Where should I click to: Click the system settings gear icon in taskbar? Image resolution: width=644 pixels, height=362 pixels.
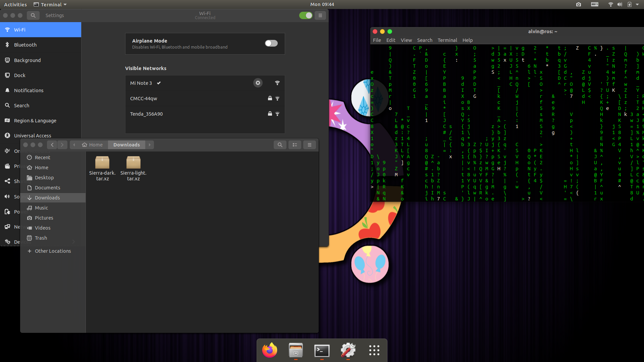pyautogui.click(x=348, y=351)
